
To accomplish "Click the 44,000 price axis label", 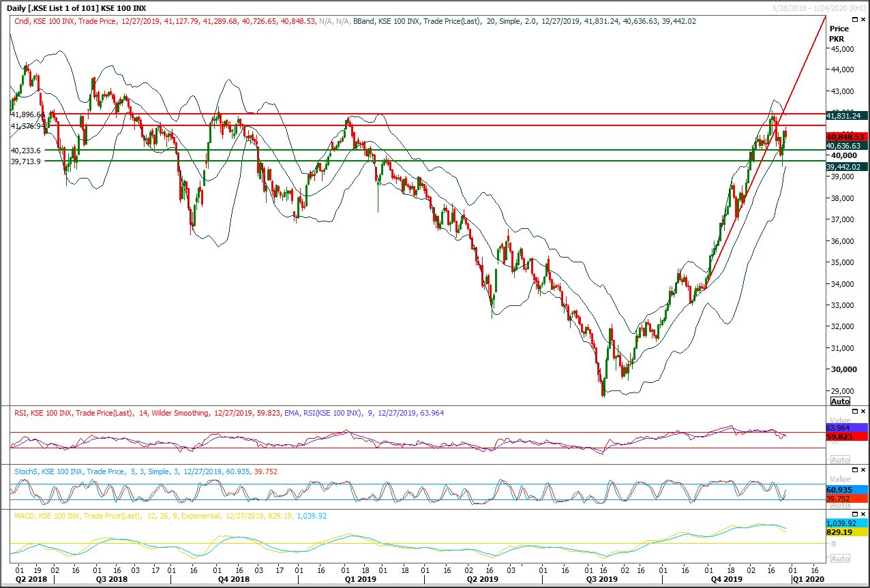I will 843,69.
